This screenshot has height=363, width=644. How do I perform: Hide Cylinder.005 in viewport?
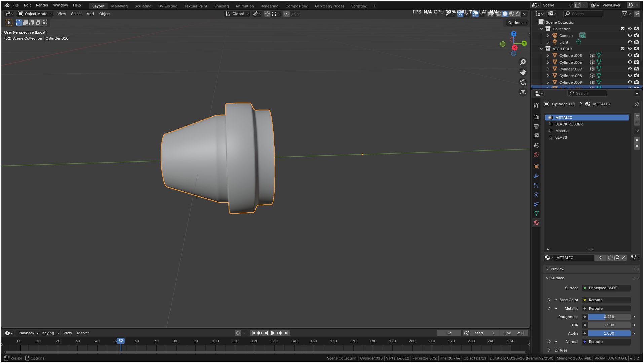(630, 55)
